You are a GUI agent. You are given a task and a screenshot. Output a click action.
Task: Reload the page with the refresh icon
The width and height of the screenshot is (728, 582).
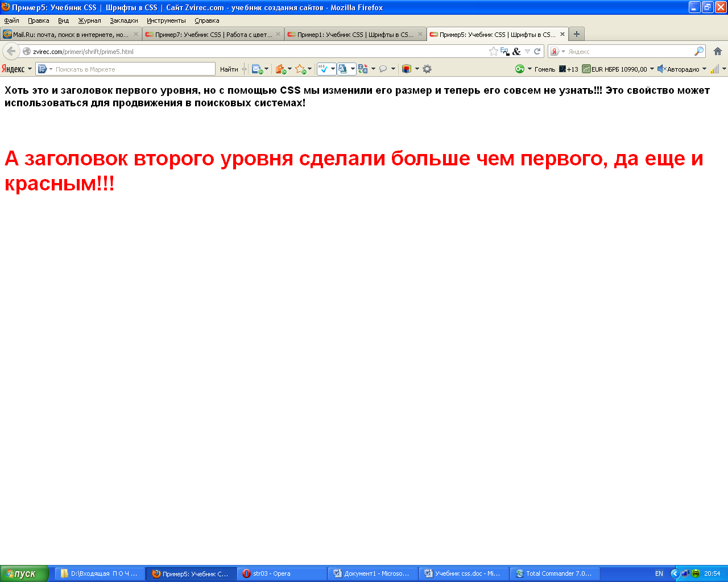point(537,51)
